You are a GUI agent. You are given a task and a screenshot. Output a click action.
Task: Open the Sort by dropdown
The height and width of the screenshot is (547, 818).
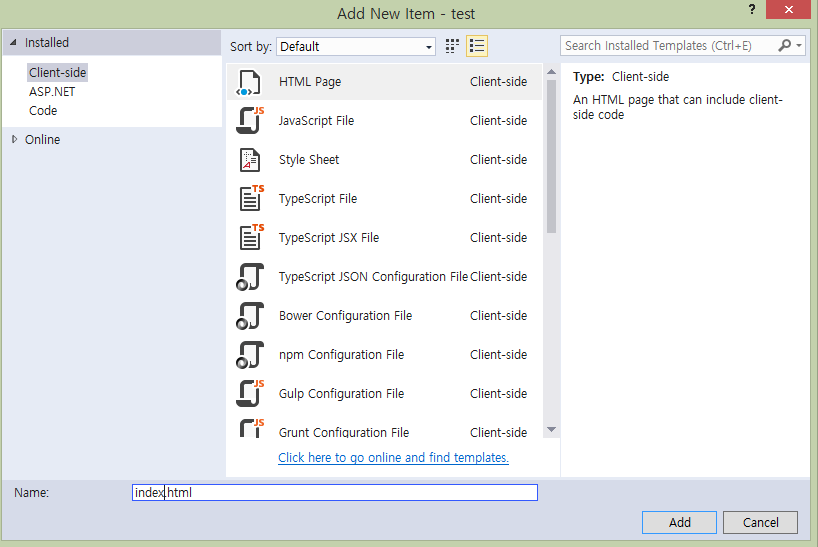356,46
